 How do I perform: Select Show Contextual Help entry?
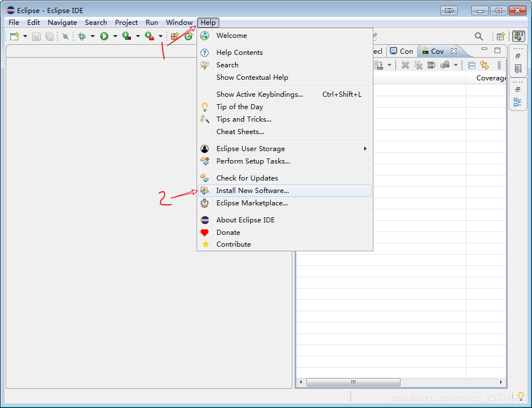(284, 78)
